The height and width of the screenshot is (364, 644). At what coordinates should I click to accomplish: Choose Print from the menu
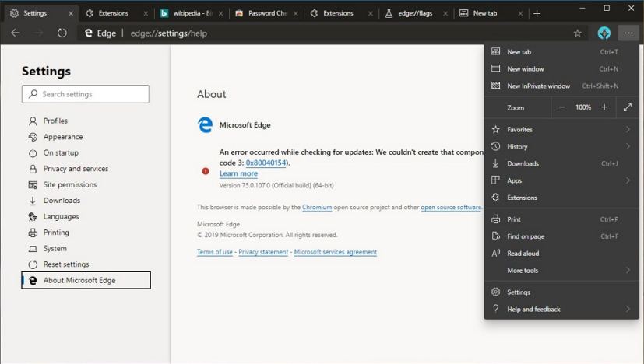(561, 219)
